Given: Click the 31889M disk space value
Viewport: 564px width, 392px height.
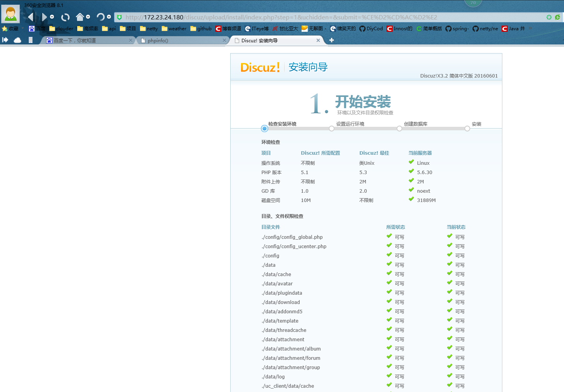Looking at the screenshot, I should (x=426, y=200).
